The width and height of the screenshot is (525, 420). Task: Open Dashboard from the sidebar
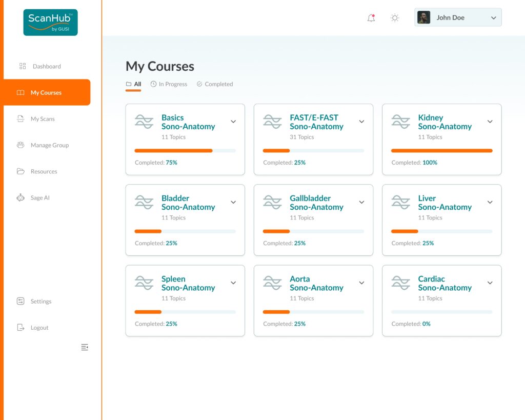point(46,66)
